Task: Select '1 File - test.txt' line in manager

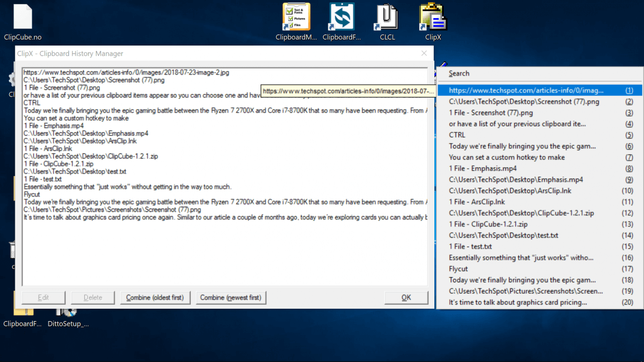Action: [x=43, y=180]
